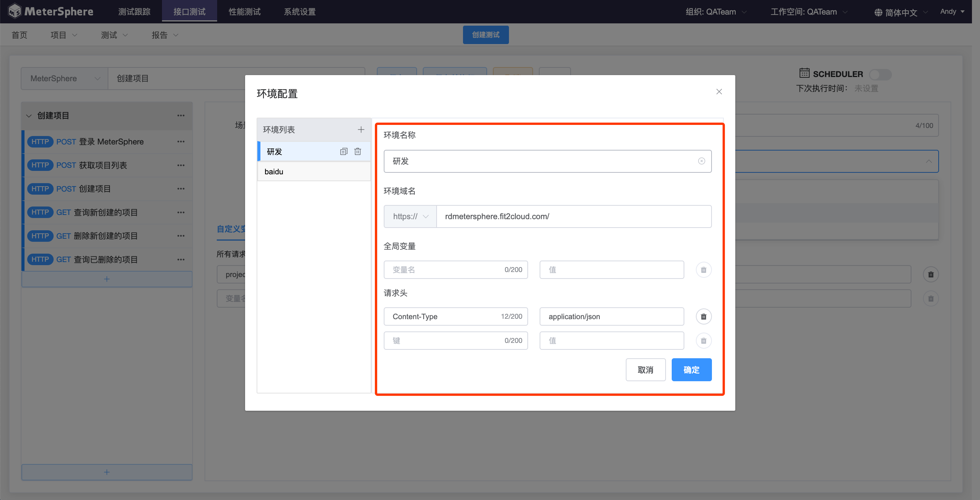Open 测试跟踪 menu item
This screenshot has width=980, height=500.
click(x=134, y=12)
